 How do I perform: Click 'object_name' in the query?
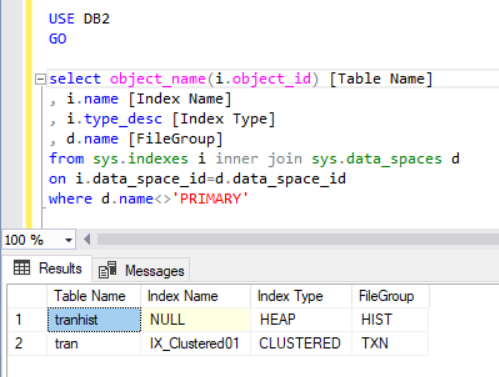(x=158, y=79)
